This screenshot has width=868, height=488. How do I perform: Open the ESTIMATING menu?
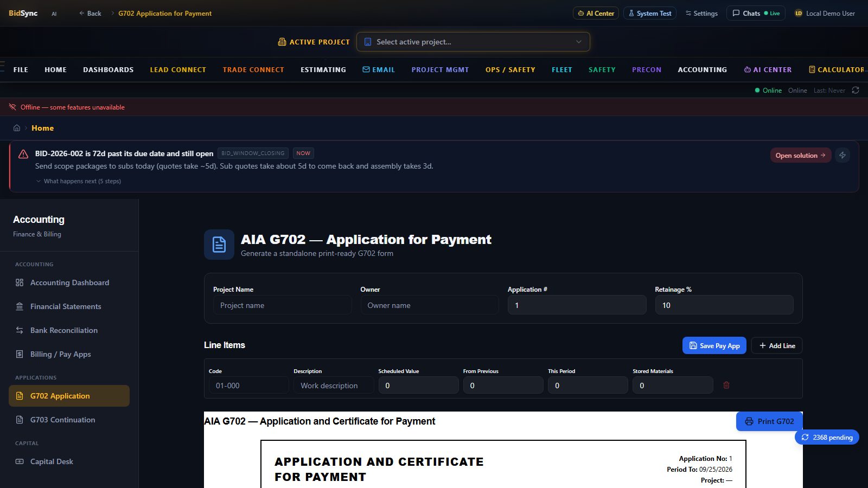click(x=323, y=69)
